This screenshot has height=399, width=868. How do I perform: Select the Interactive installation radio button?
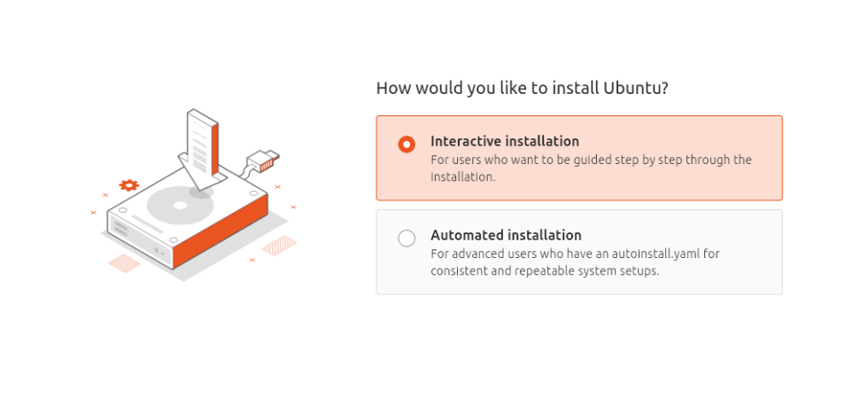click(407, 144)
